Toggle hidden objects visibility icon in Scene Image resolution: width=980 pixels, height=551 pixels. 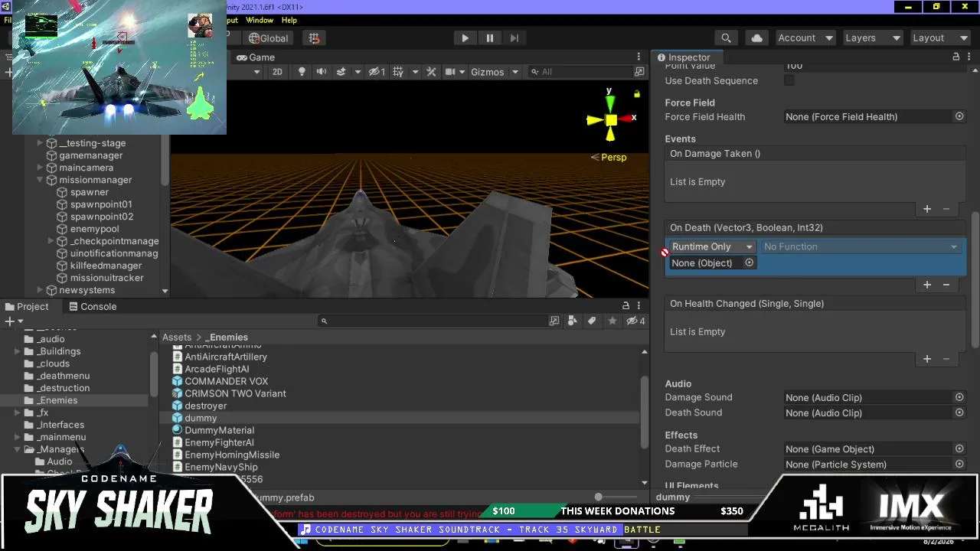[x=376, y=71]
